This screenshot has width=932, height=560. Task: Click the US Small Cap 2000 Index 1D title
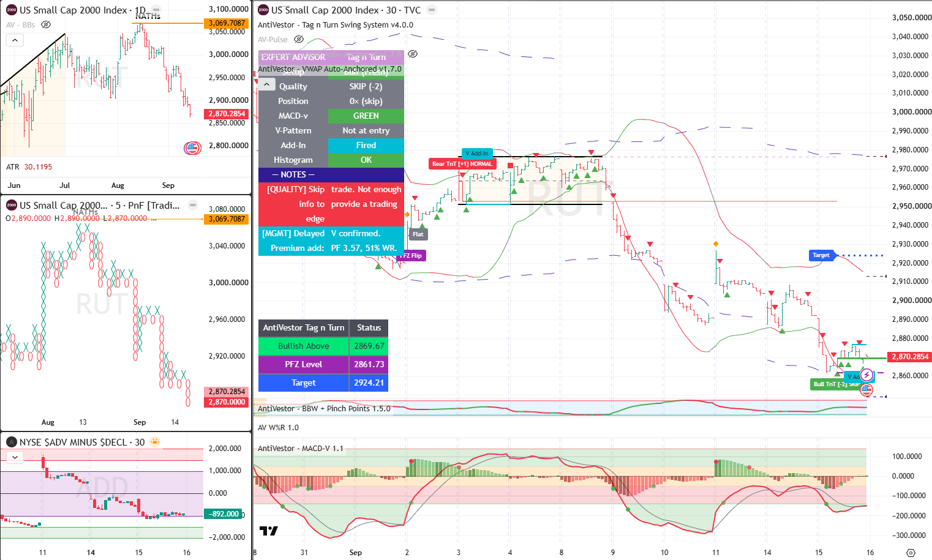83,10
